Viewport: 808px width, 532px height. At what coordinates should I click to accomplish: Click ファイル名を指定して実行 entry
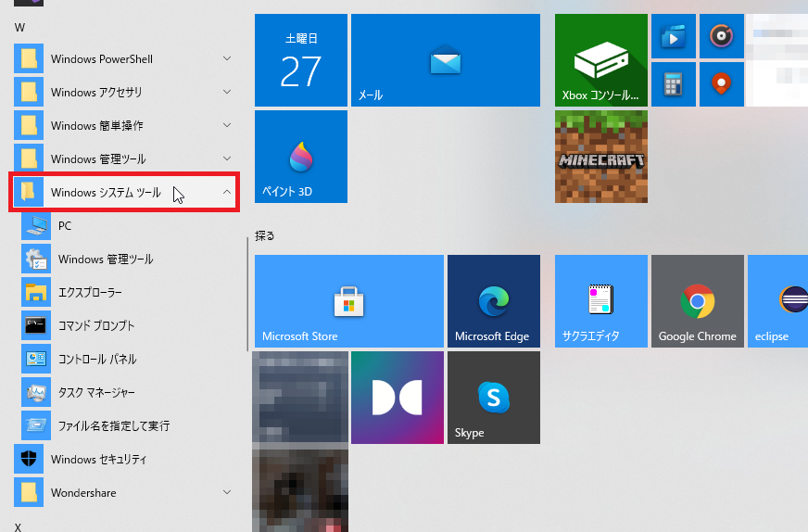point(113,426)
